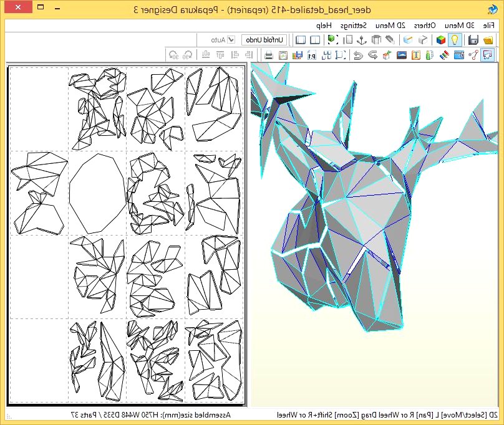Select the text 'T' tool icon
The image size is (504, 425).
415,55
